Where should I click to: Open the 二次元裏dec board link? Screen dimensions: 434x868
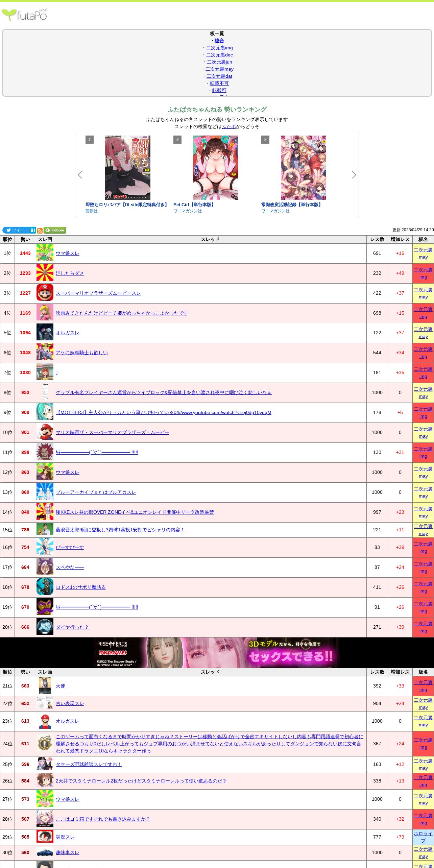point(219,55)
